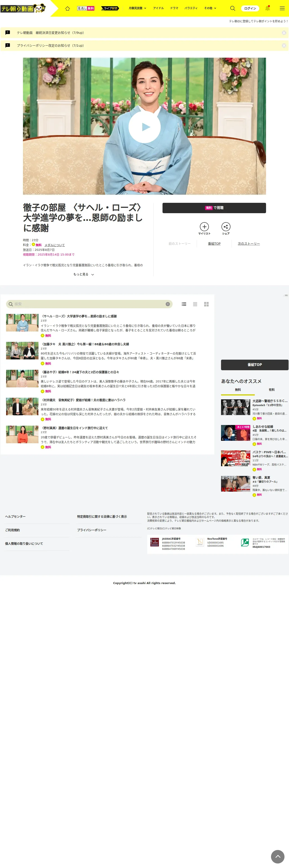
Task: Click 無料で視聴 button
Action: coord(214,208)
